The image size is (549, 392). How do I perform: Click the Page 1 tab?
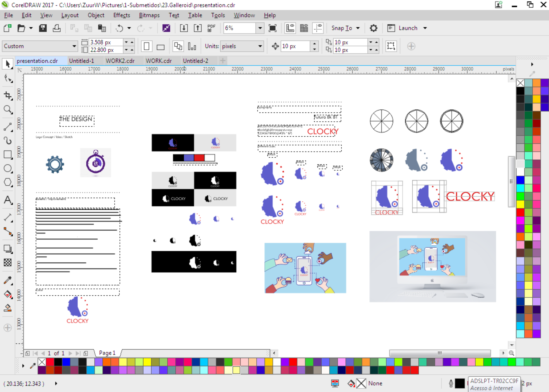tap(107, 353)
